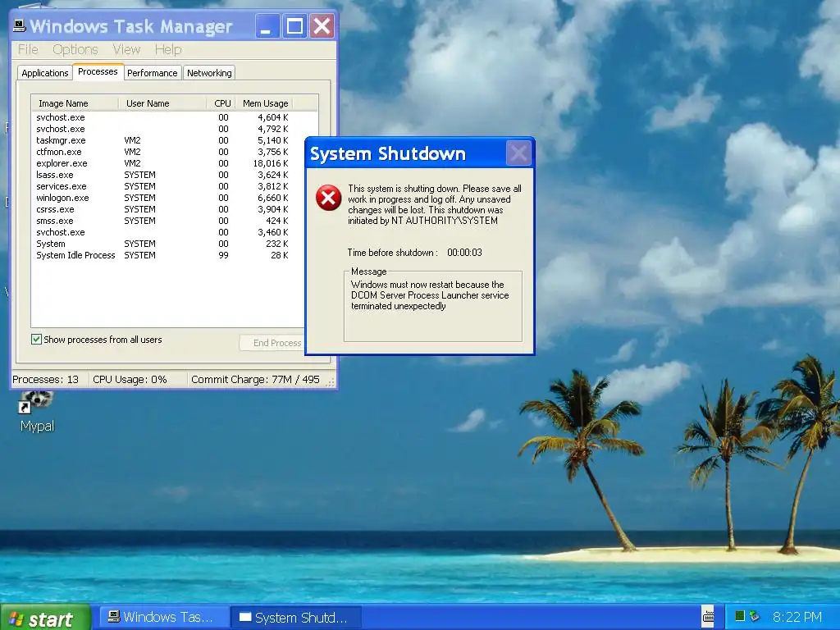Sort by CPU column header
Viewport: 840px width, 630px height.
coord(221,103)
